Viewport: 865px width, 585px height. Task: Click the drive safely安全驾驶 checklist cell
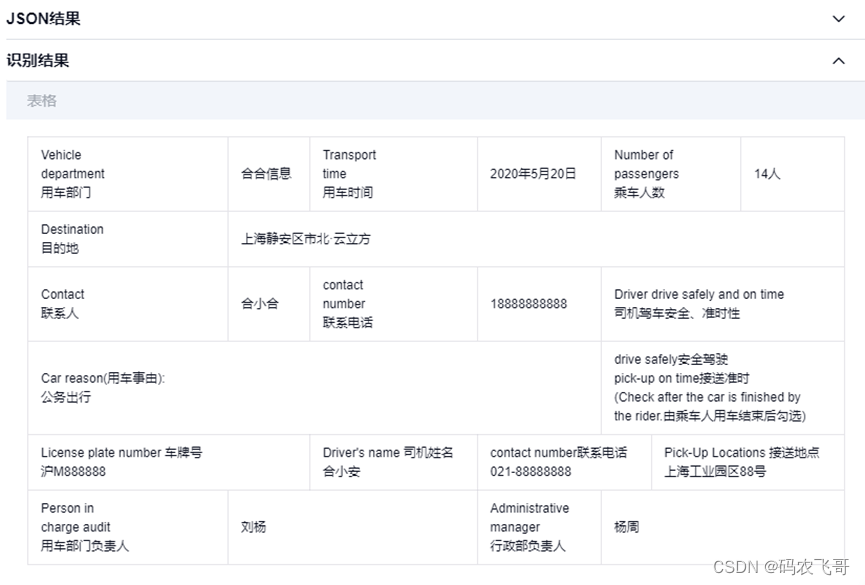click(723, 388)
